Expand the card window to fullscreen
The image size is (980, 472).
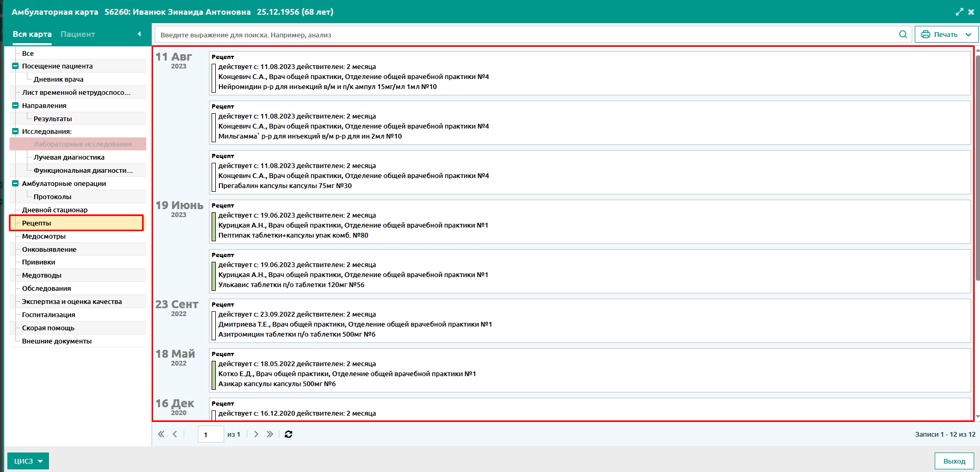(959, 12)
